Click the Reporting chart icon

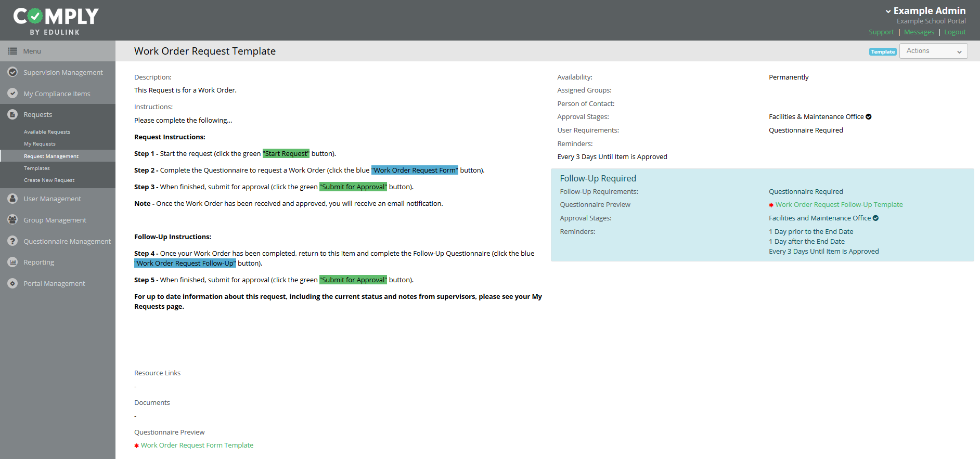12,262
